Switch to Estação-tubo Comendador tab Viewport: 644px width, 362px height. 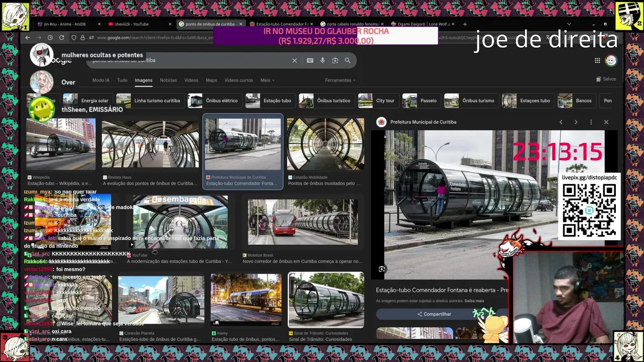point(282,24)
